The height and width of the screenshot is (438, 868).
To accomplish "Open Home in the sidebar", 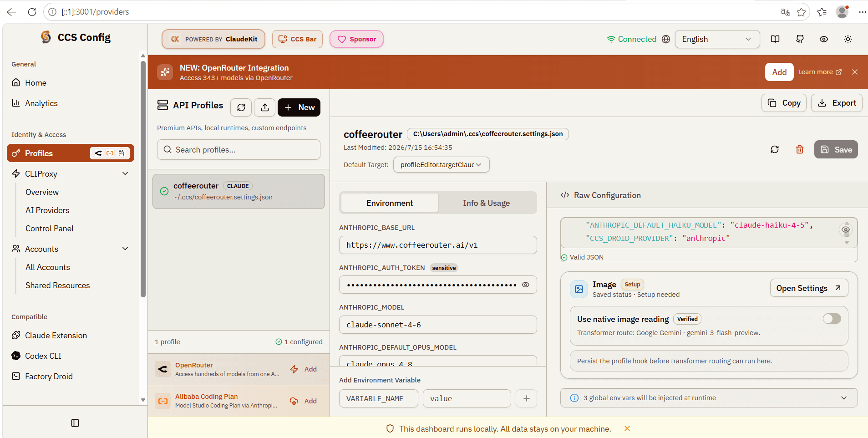I will click(x=71, y=83).
